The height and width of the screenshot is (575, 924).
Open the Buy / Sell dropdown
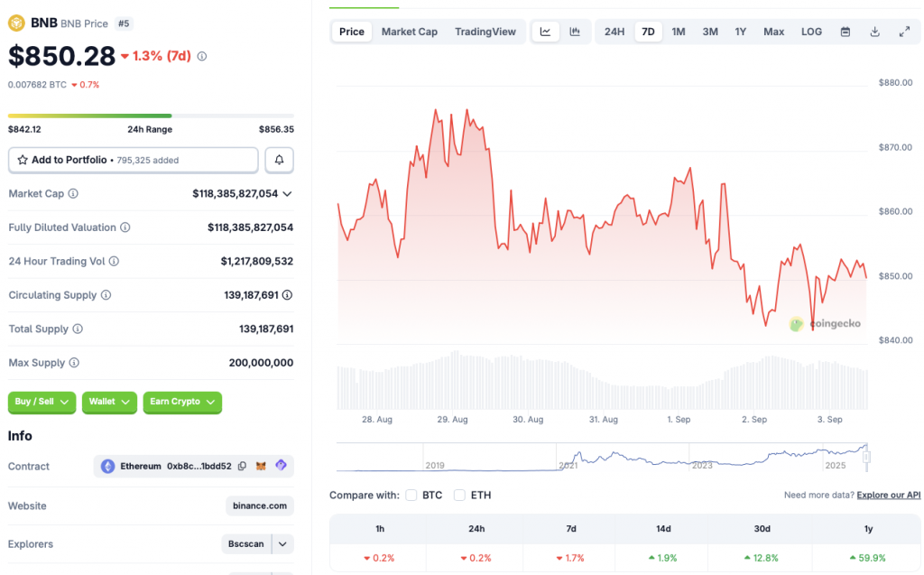[x=42, y=402]
